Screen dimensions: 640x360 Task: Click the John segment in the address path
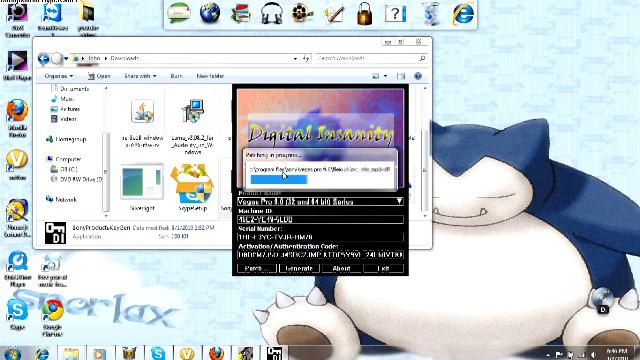94,58
